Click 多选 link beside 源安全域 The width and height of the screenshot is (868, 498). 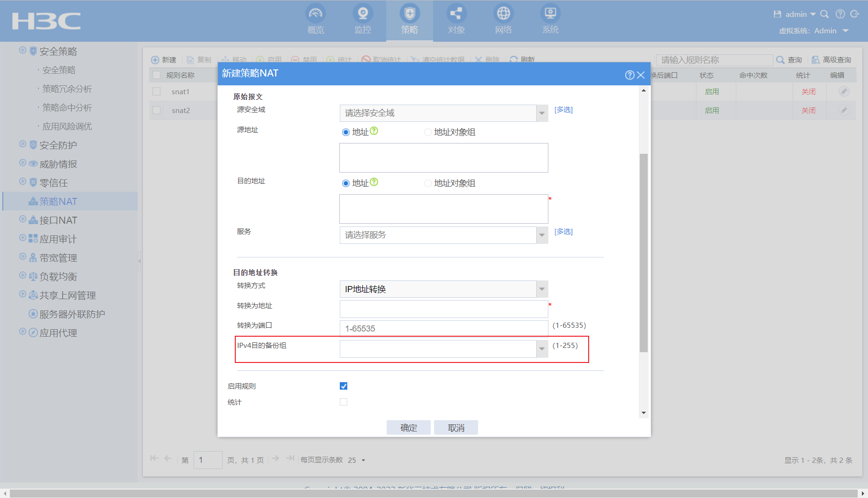[563, 110]
